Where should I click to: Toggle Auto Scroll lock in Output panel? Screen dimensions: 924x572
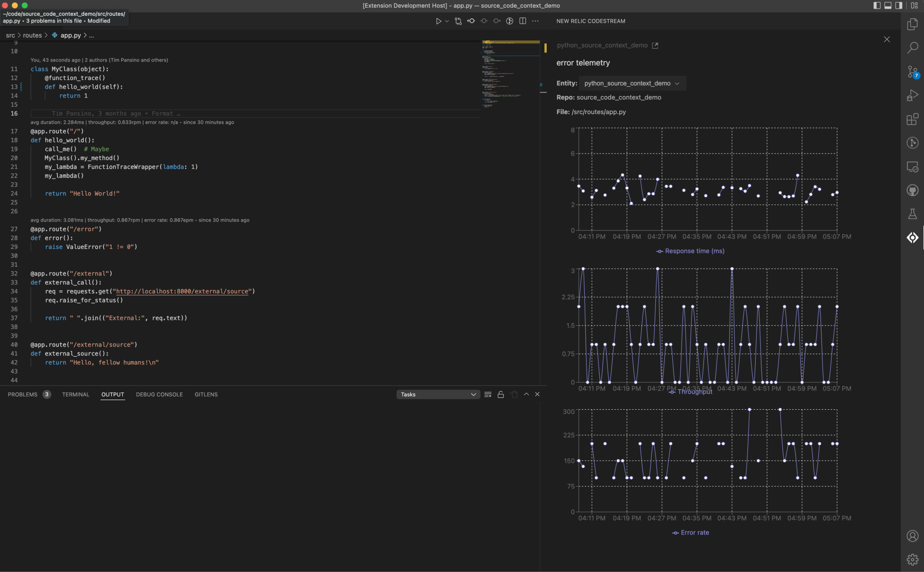[x=500, y=394]
